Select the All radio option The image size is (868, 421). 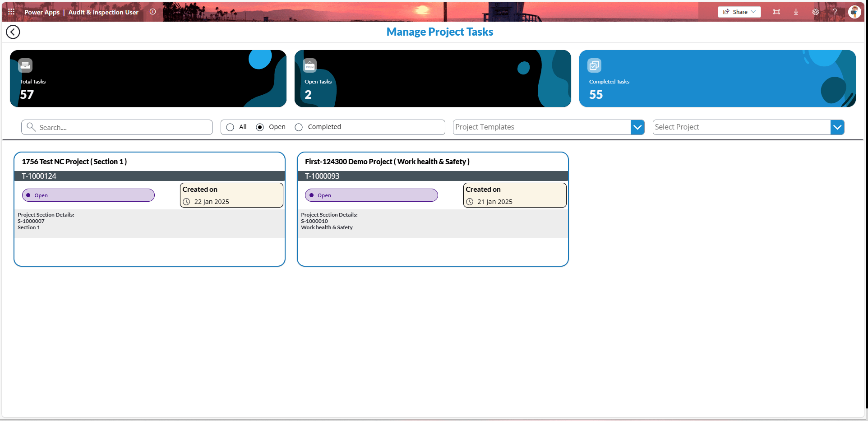click(230, 127)
